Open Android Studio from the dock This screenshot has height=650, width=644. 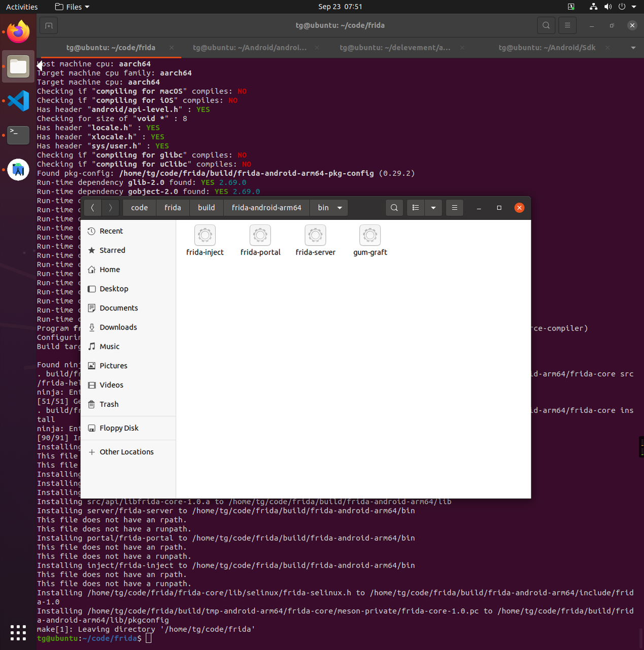pos(18,170)
